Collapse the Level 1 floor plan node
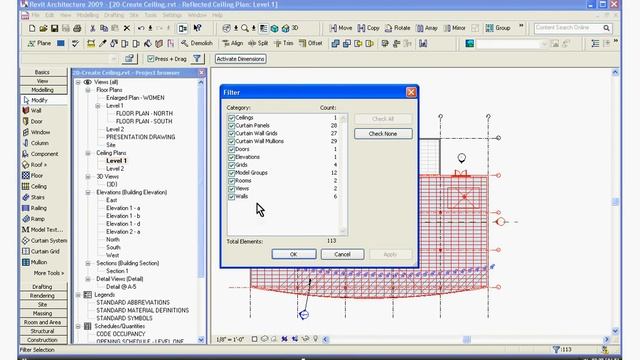The image size is (640, 360). point(98,106)
